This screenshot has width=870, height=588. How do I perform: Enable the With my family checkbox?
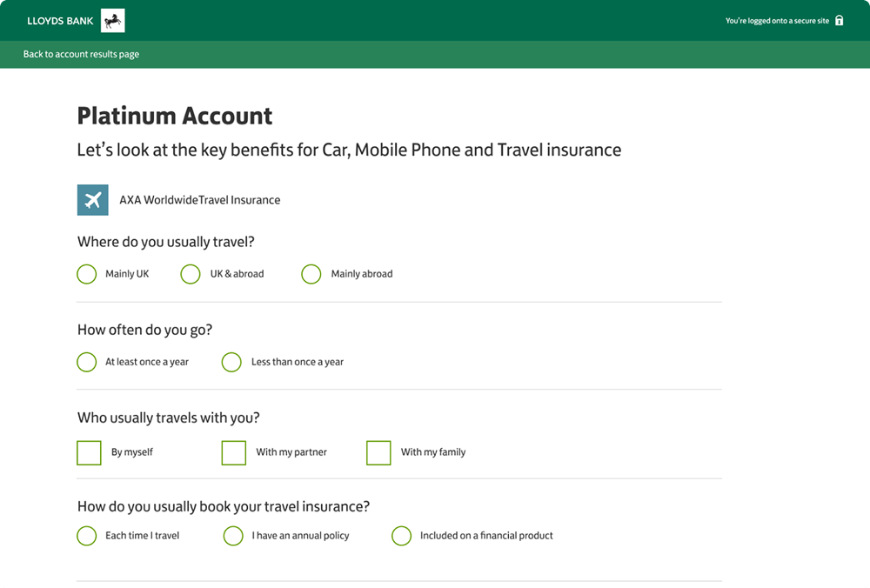(x=378, y=452)
